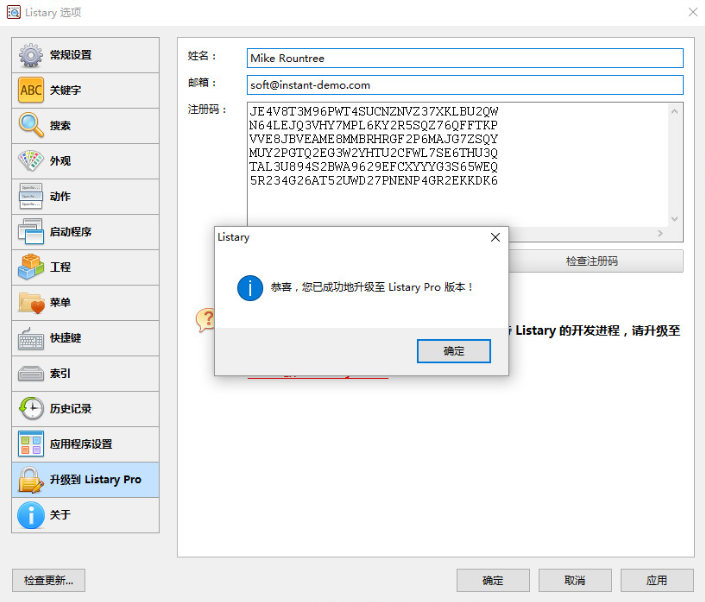Image resolution: width=705 pixels, height=602 pixels.
Task: Select the 动作 section
Action: pos(85,196)
